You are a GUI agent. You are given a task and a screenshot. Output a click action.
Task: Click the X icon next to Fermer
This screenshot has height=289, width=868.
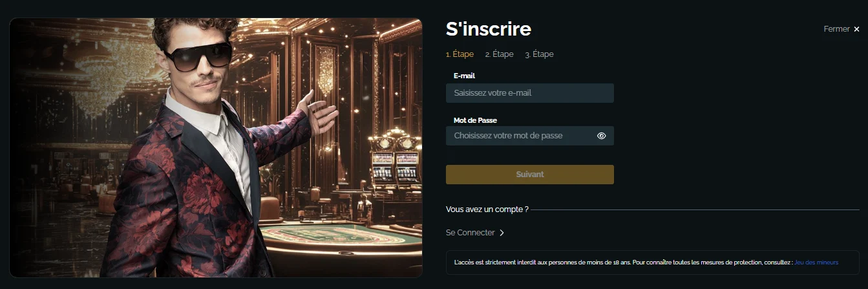pos(856,29)
